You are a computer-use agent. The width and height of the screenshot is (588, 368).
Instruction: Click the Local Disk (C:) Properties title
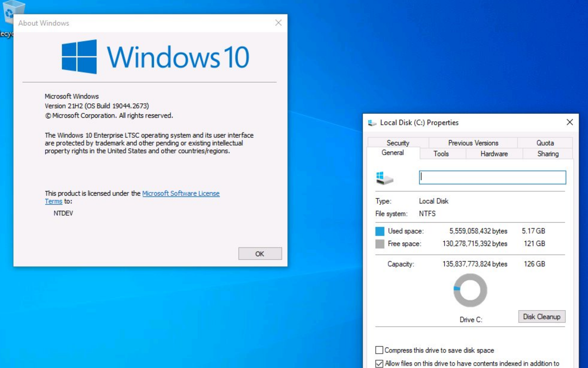pyautogui.click(x=419, y=123)
